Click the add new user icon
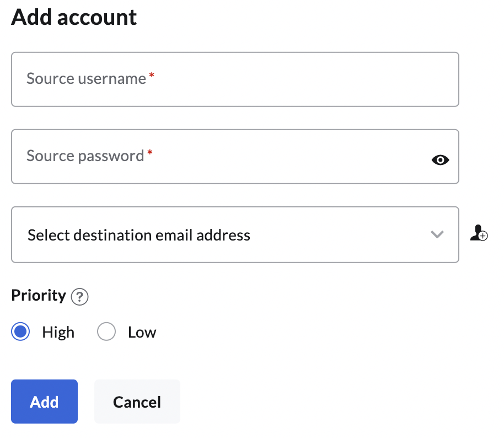This screenshot has width=504, height=438. tap(479, 233)
